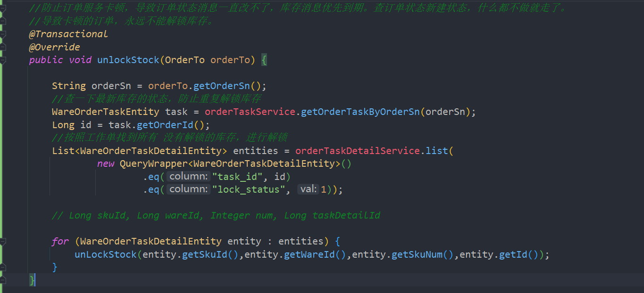This screenshot has height=293, width=644.
Task: Click 'entities' variable in List declaration
Action: pyautogui.click(x=256, y=151)
